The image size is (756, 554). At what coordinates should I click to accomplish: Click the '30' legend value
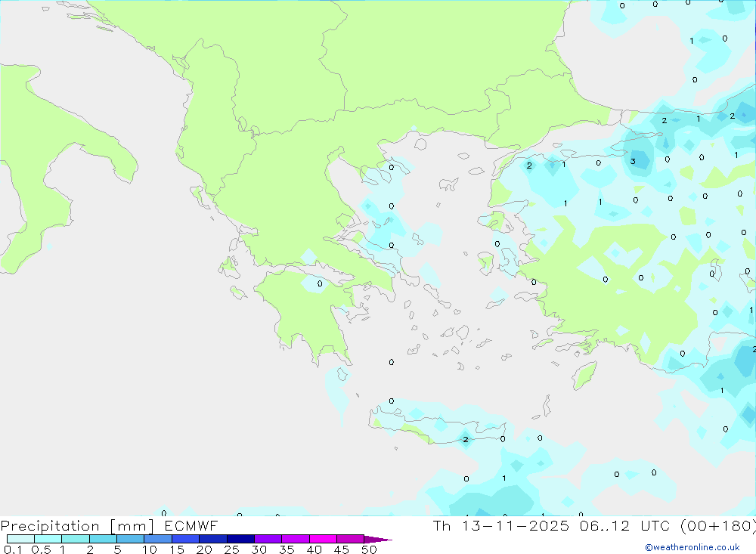coord(259,549)
